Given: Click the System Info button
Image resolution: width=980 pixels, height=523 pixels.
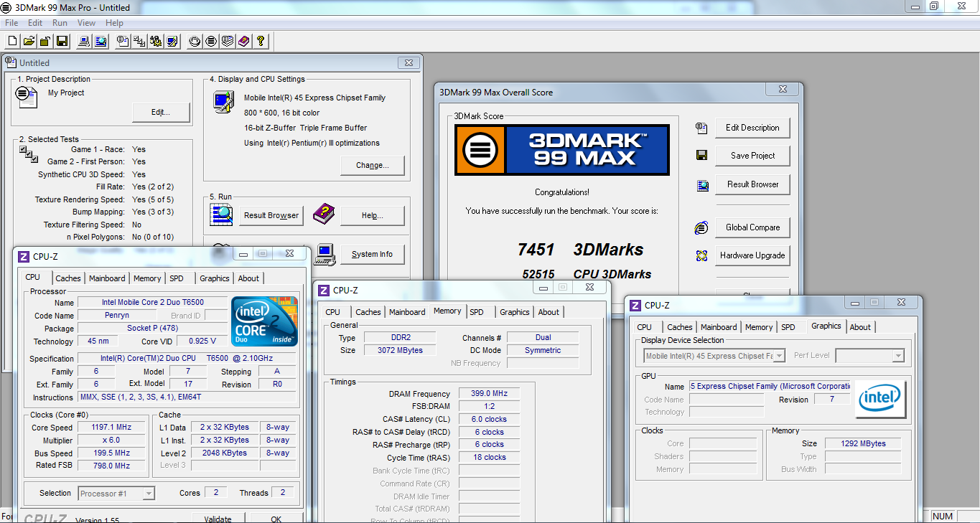Looking at the screenshot, I should (373, 255).
